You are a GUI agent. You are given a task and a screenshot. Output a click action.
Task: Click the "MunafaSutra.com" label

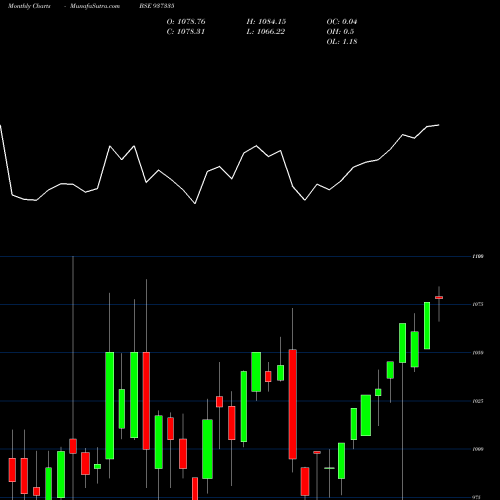click(95, 6)
